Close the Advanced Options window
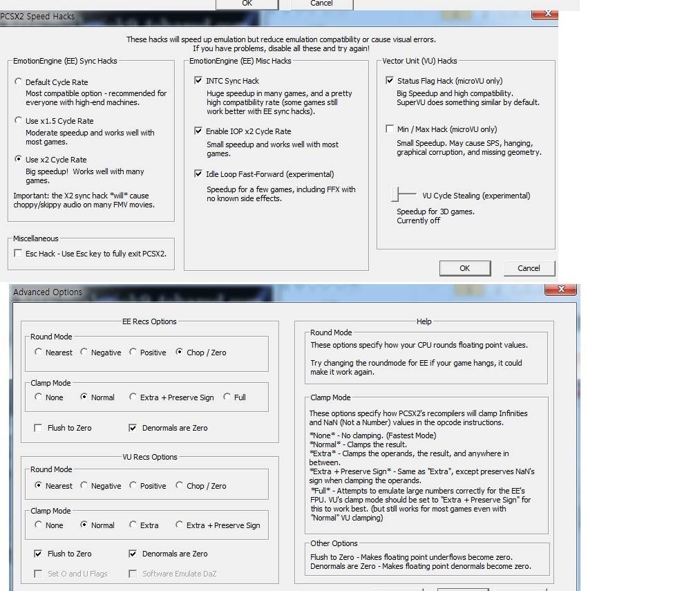 [561, 289]
